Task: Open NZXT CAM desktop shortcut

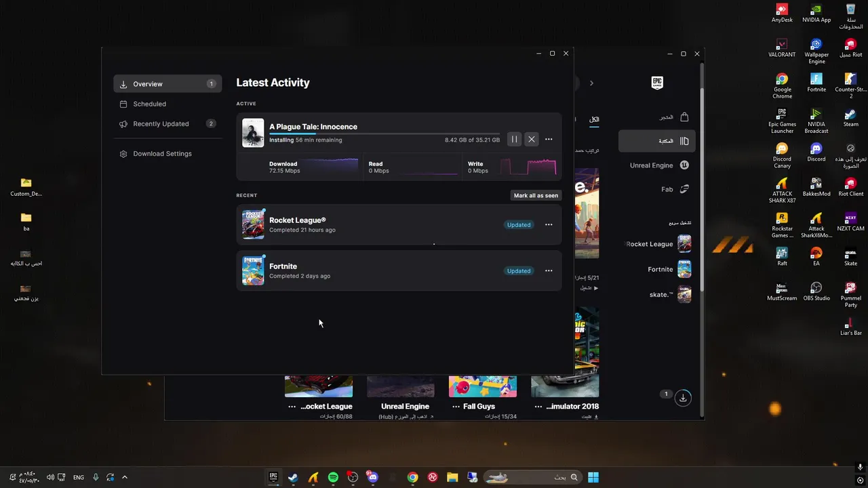Action: [850, 221]
